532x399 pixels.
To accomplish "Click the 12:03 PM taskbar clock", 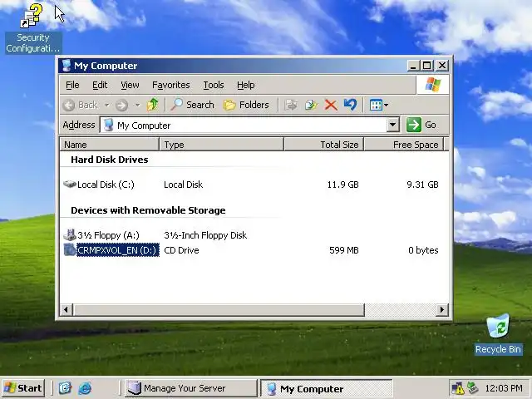I will point(504,388).
